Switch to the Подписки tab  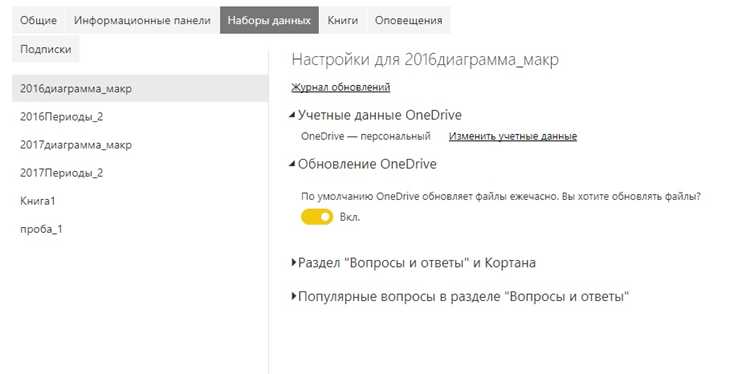tap(46, 49)
